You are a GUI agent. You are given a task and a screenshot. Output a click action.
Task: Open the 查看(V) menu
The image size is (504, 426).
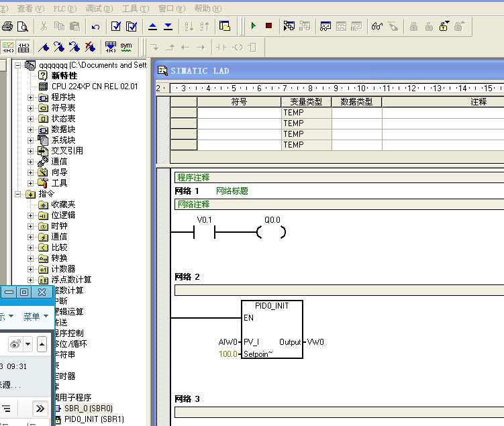31,9
